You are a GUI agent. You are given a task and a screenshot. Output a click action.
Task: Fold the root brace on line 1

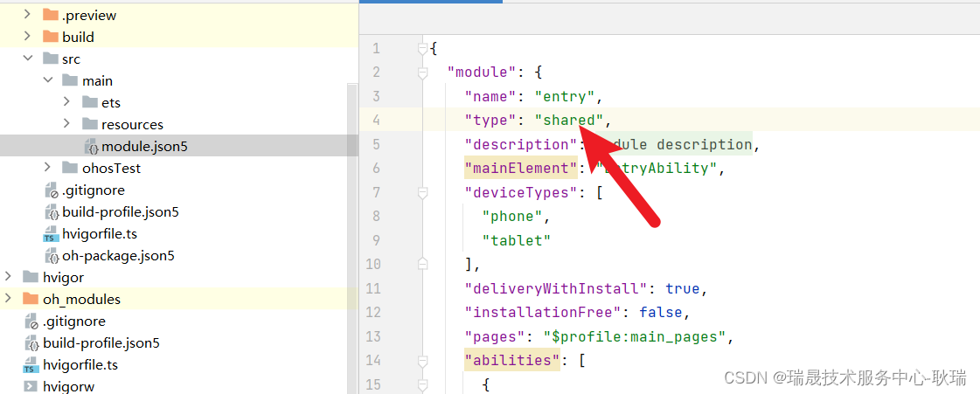(x=423, y=48)
